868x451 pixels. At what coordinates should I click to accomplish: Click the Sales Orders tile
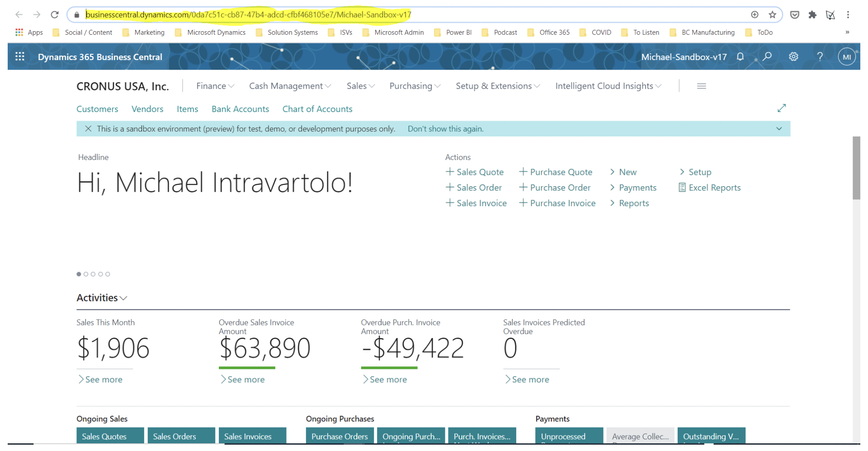pos(181,436)
